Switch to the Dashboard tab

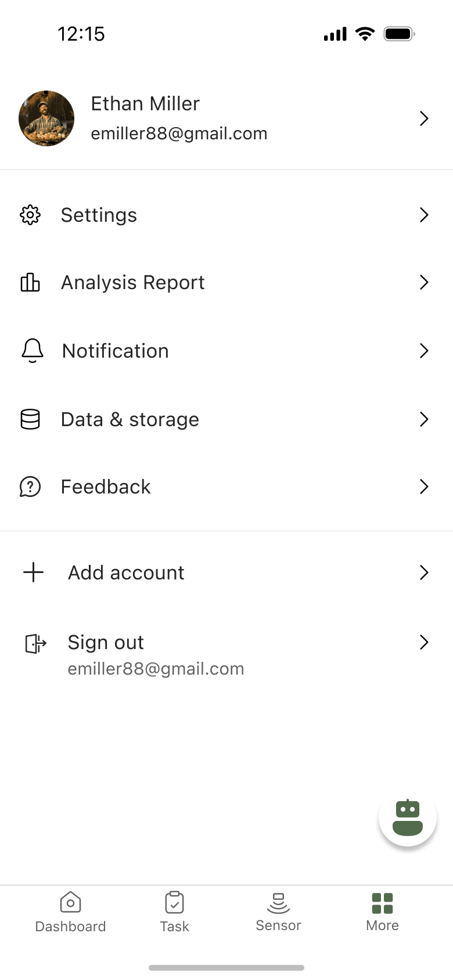[70, 913]
